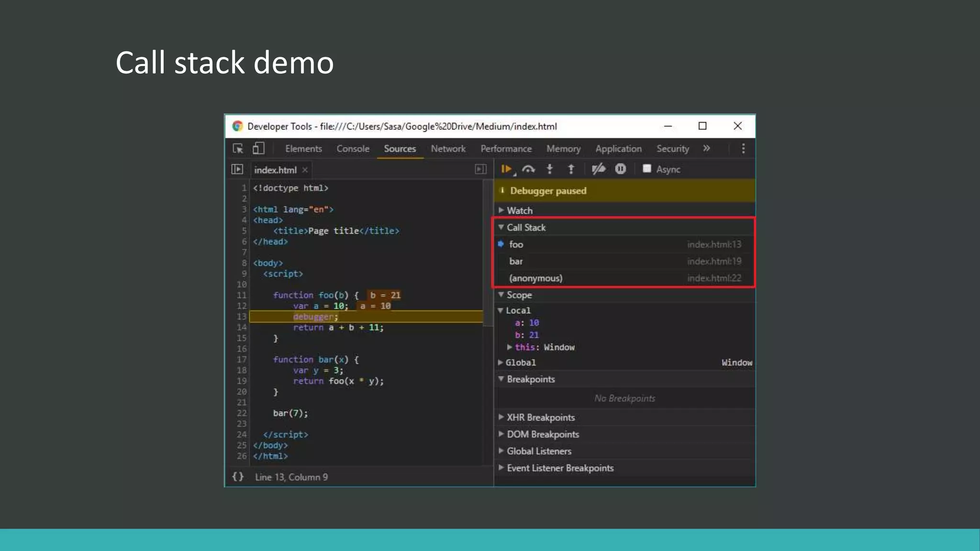Click the step out of function icon
The height and width of the screenshot is (551, 980).
[x=571, y=169]
